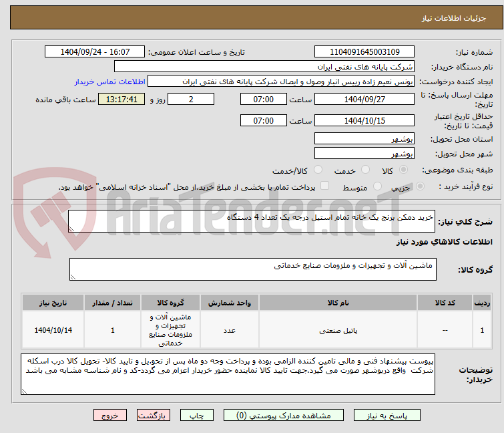Click the buyer organization name field
The image size is (504, 433).
[264, 67]
